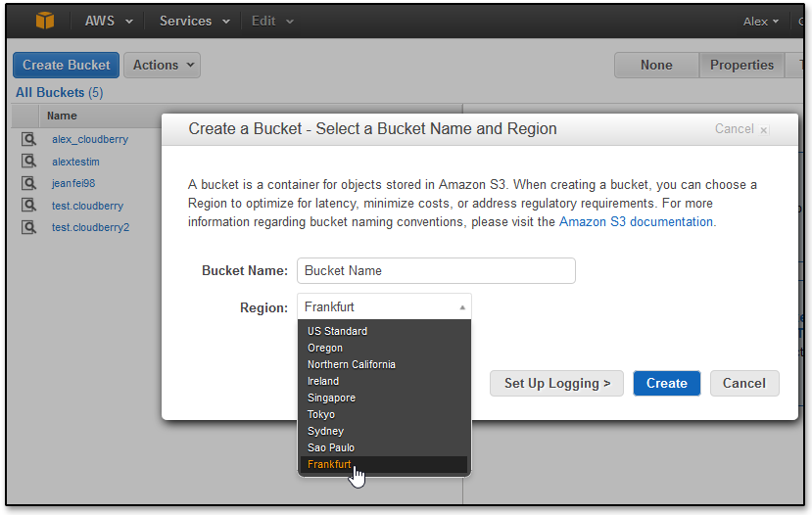The height and width of the screenshot is (515, 812).
Task: Click magnifier icon beside alextestim bucket
Action: pos(29,162)
